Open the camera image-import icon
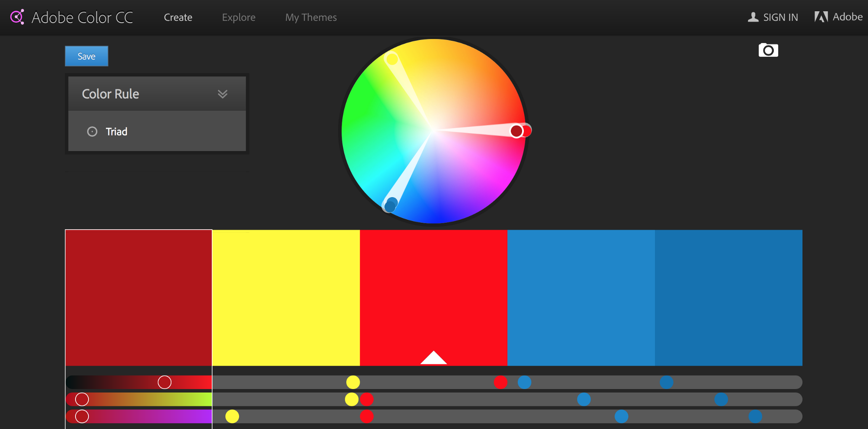The height and width of the screenshot is (429, 868). [768, 50]
